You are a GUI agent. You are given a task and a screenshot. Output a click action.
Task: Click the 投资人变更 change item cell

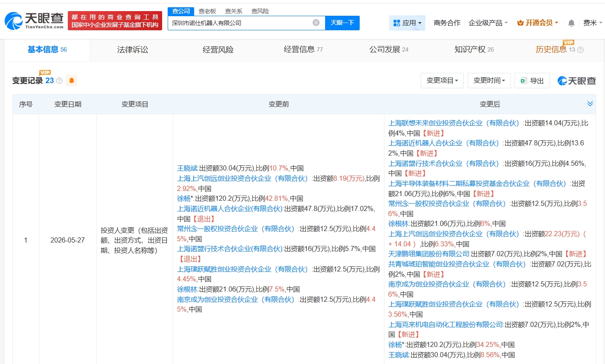134,240
